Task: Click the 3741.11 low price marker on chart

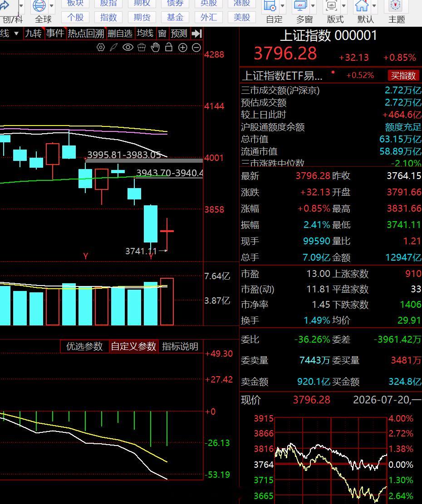Action: coord(141,251)
